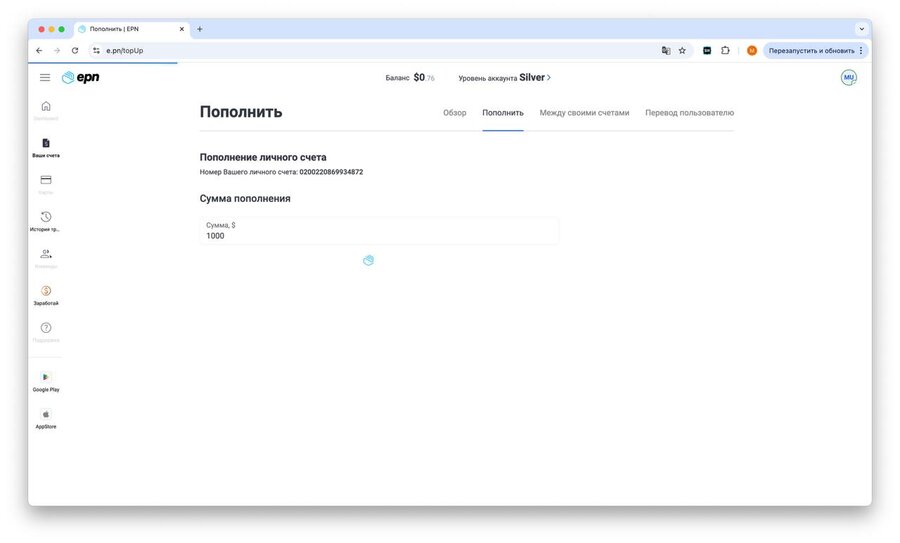Open the Заработай coin icon
This screenshot has height=543, width=900.
(x=46, y=290)
